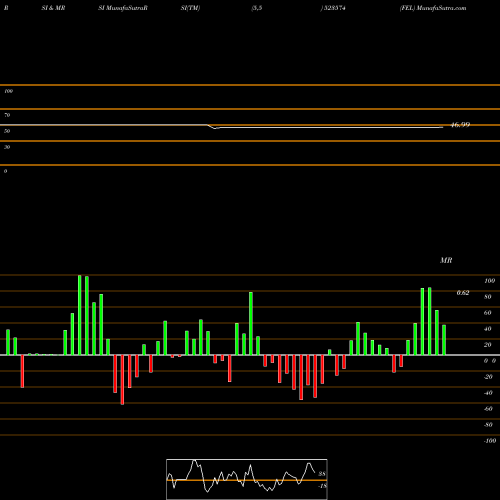Screen dimensions: 500x500
Task: Click the 'SI(TM)' header label
Action: click(190, 8)
